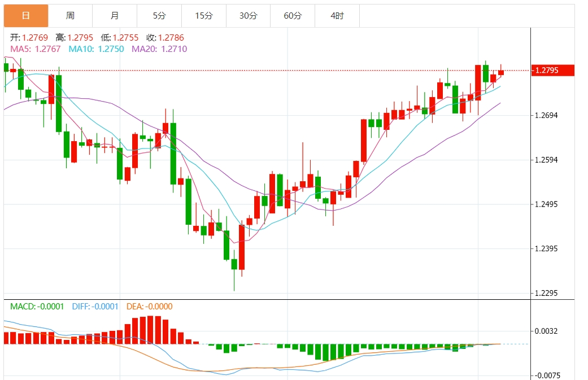Open the 15分 timeframe tab
The image size is (588, 380).
204,16
